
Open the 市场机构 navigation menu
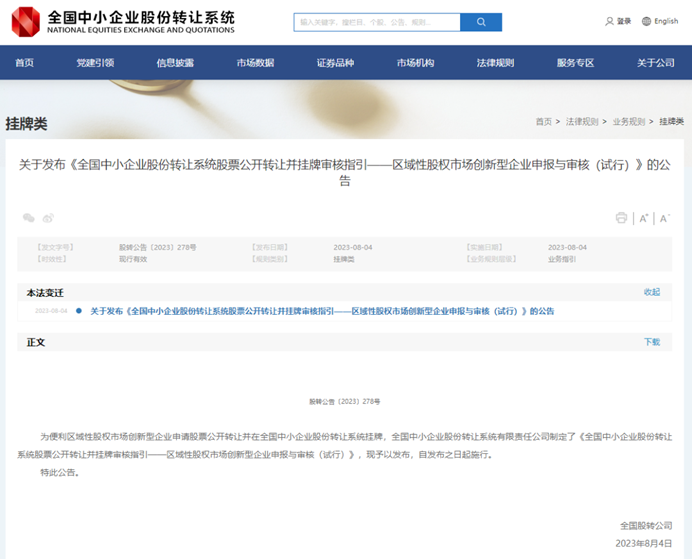(x=415, y=63)
